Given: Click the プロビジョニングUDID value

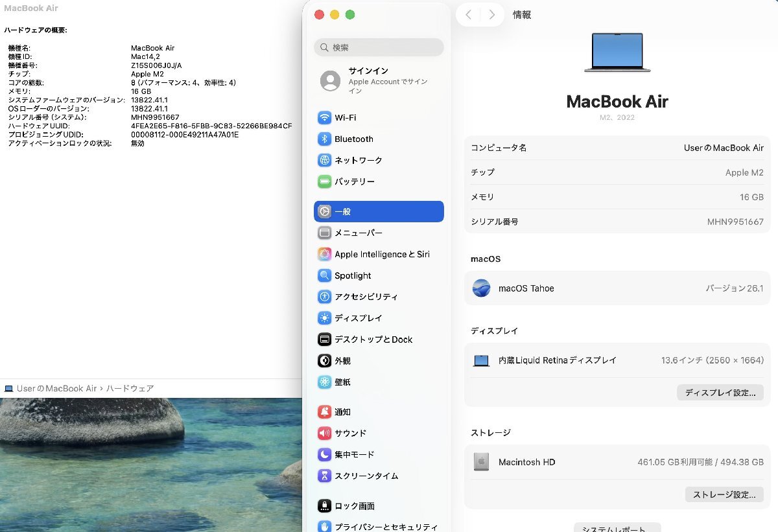Looking at the screenshot, I should (x=185, y=135).
